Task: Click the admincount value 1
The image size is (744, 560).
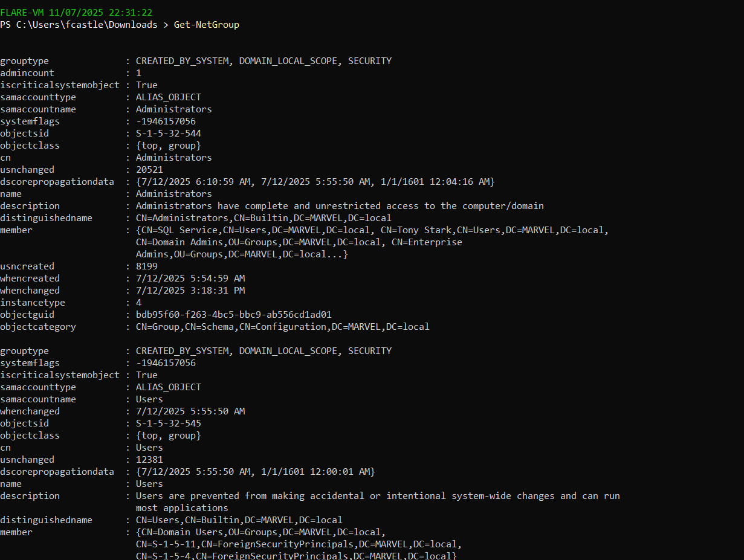Action: [x=138, y=73]
